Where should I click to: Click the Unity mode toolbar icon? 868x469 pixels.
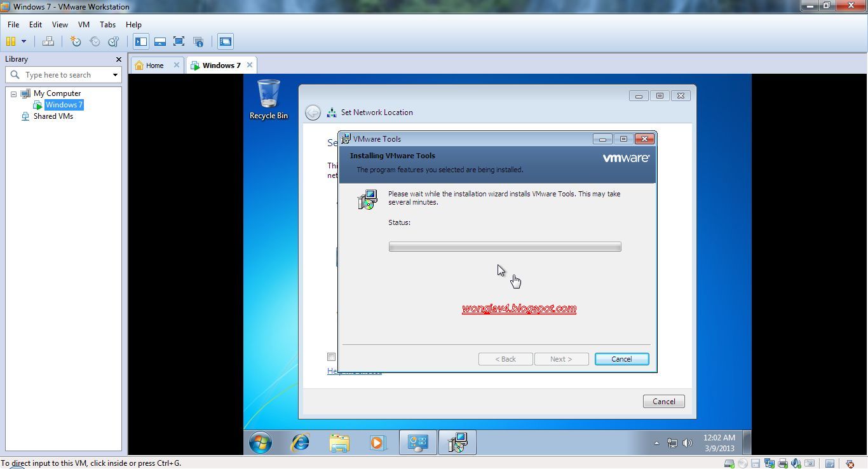198,41
